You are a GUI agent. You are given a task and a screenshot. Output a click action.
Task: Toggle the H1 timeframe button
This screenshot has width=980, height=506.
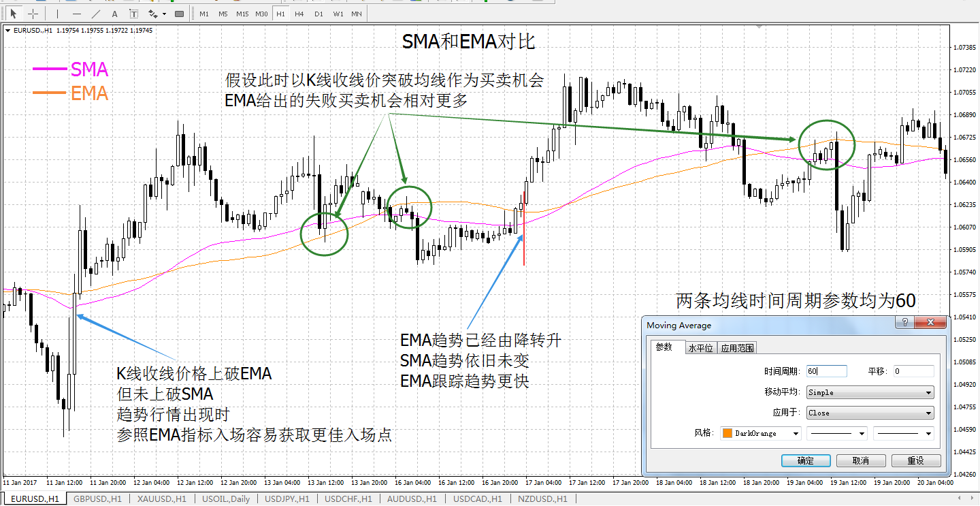(280, 14)
